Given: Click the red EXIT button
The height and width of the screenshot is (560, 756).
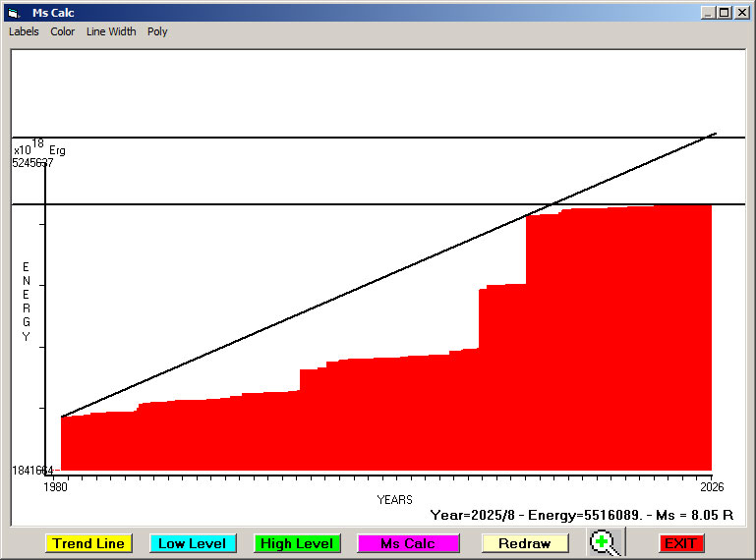Looking at the screenshot, I should pyautogui.click(x=680, y=543).
